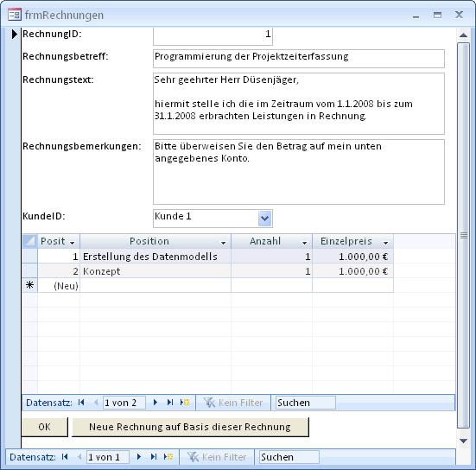Screen dimensions: 476x470
Task: Go to first record in main form navigator
Action: (x=65, y=457)
